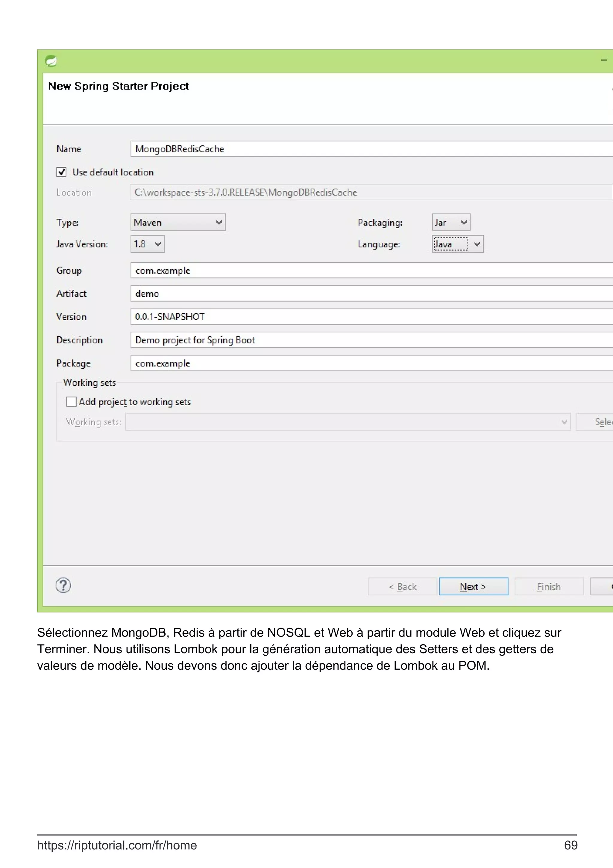Image resolution: width=613 pixels, height=868 pixels.
Task: Enable Add project to working sets
Action: tap(71, 401)
